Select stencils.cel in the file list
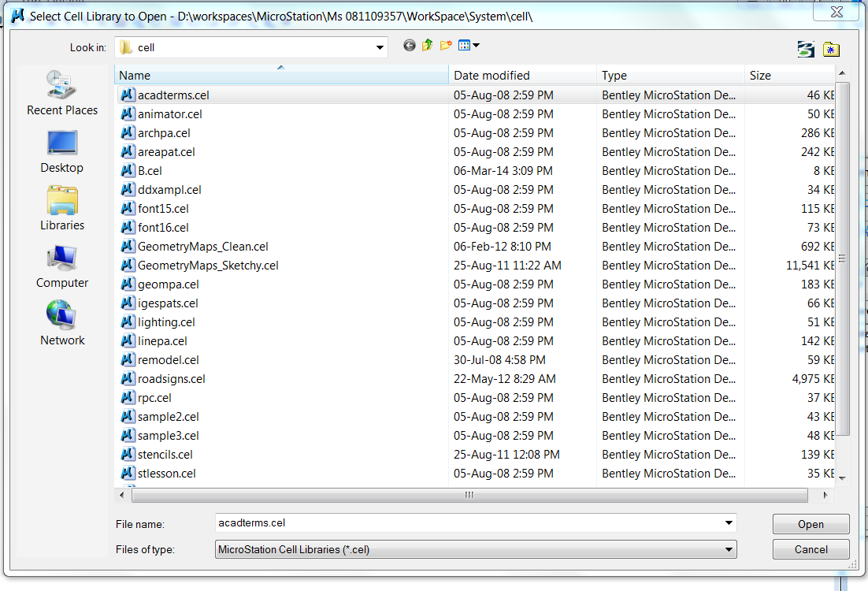 [x=165, y=454]
